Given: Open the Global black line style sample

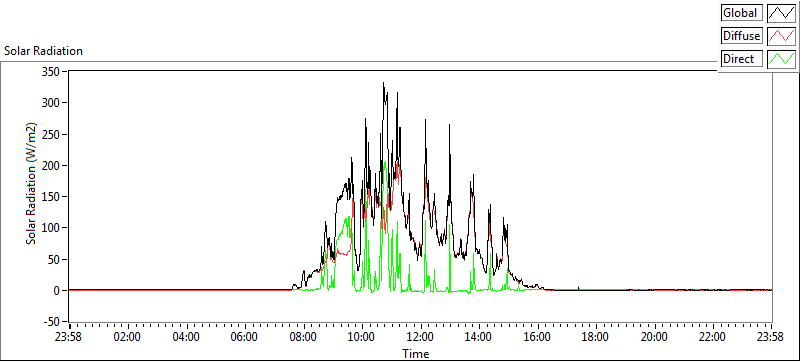Looking at the screenshot, I should 782,13.
